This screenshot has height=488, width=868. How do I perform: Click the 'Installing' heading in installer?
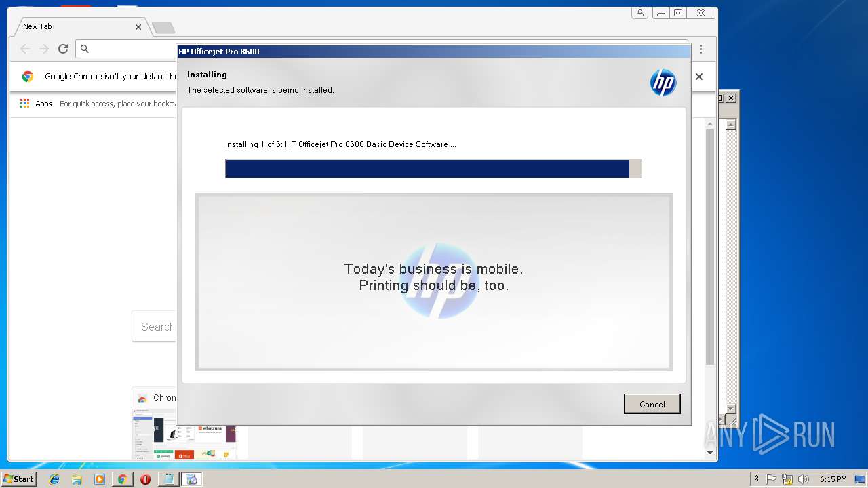[x=207, y=75]
